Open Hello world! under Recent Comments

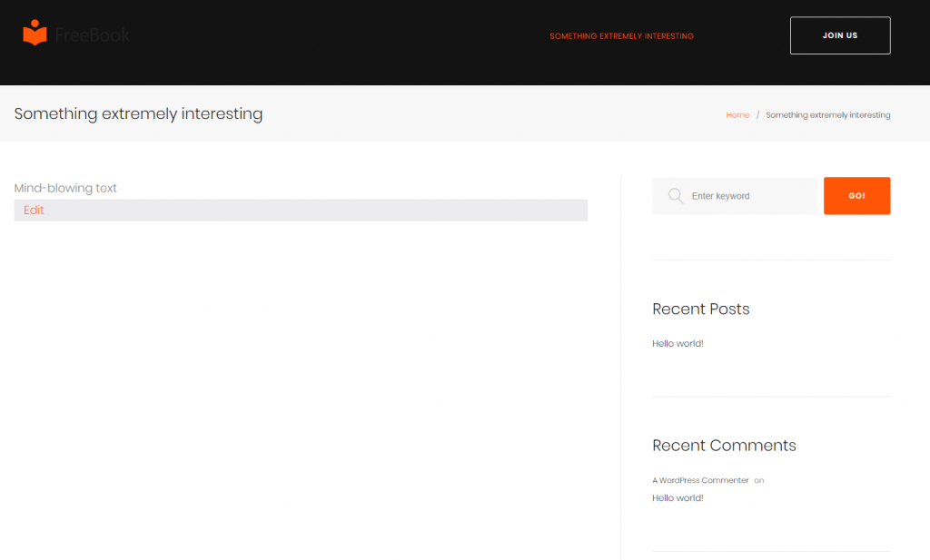[x=677, y=497]
